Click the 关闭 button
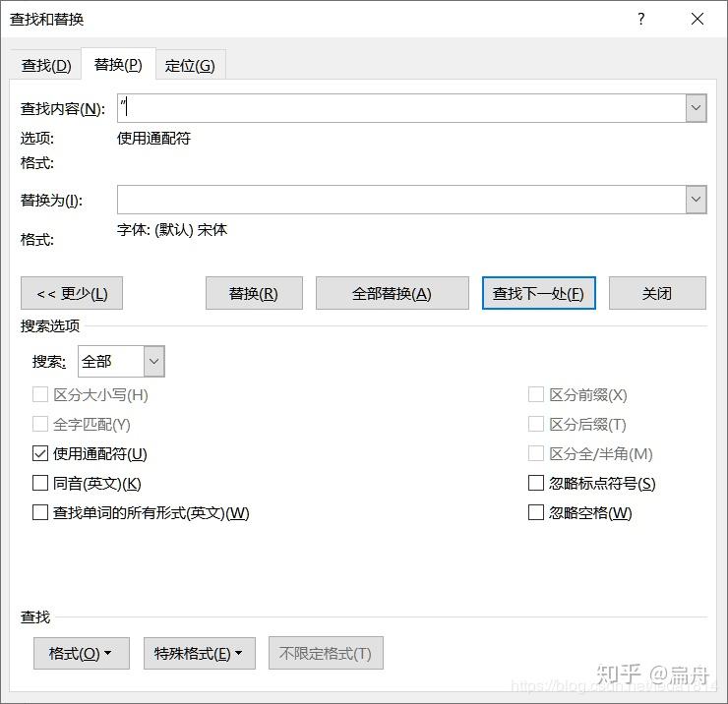The image size is (728, 704). (x=657, y=293)
